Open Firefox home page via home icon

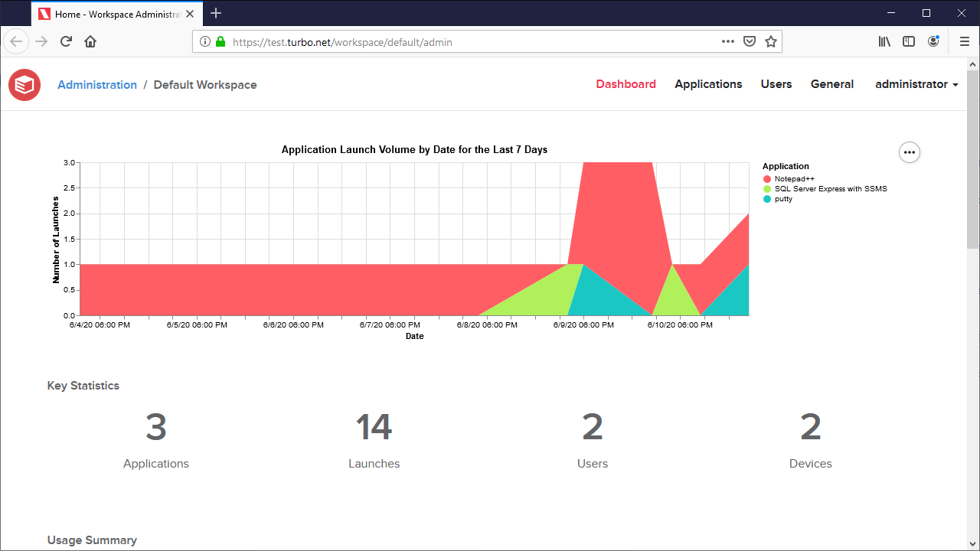click(x=90, y=41)
